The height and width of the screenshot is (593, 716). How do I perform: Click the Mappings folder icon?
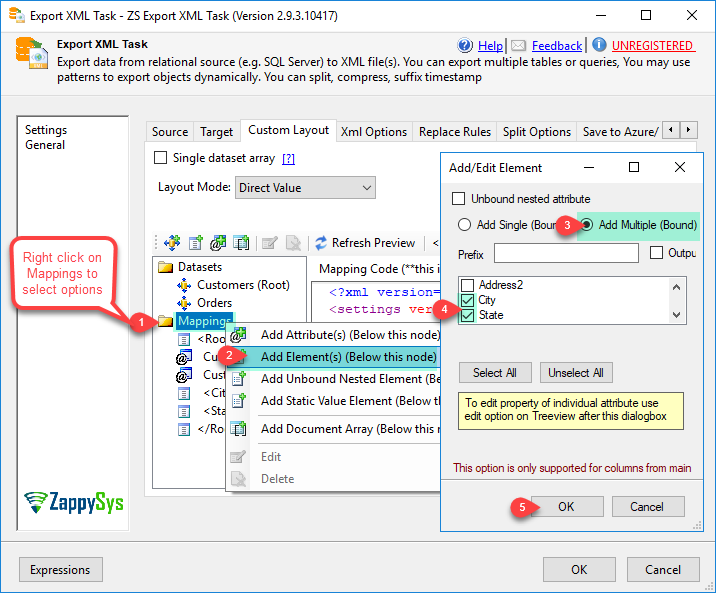click(x=165, y=321)
